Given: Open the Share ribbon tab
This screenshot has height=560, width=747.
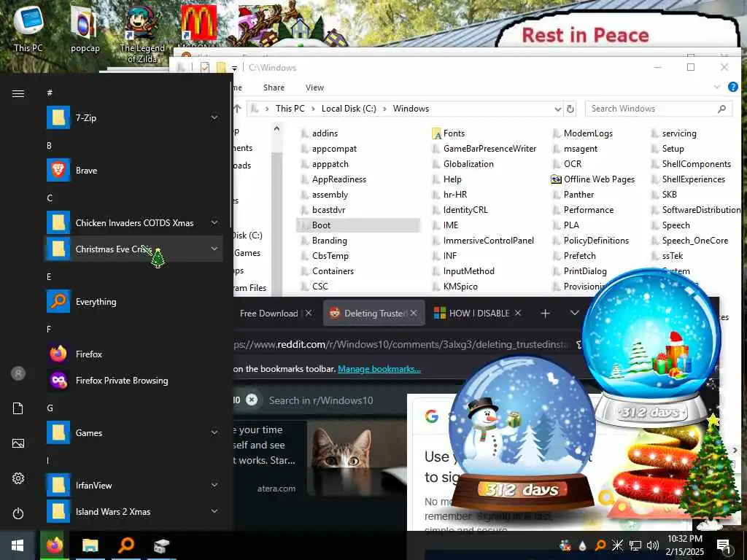Looking at the screenshot, I should 274,87.
